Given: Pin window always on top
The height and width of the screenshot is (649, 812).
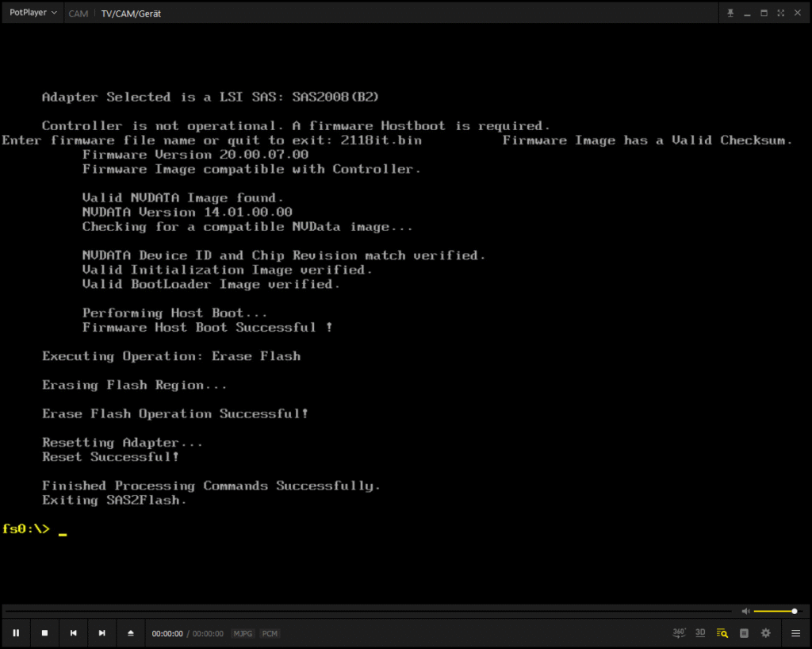Looking at the screenshot, I should tap(731, 13).
